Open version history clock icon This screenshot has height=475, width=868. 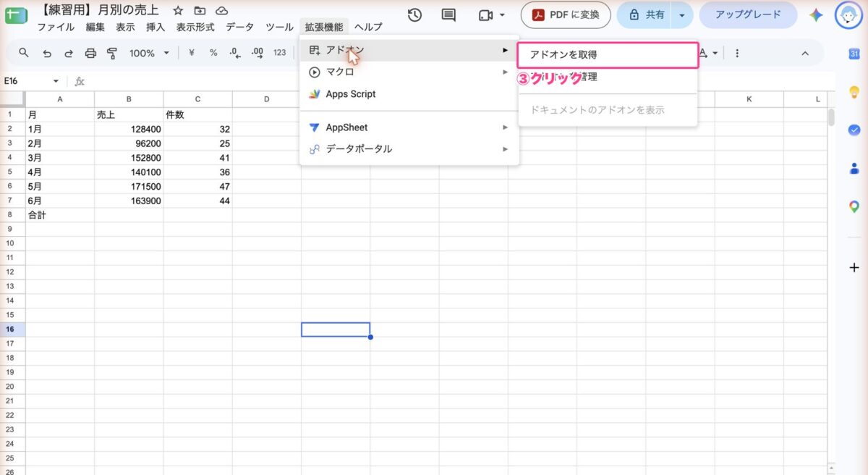[414, 15]
